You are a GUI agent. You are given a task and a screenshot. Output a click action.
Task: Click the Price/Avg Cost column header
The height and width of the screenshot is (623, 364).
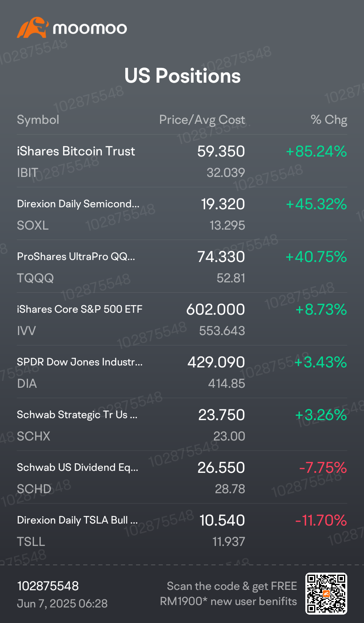(202, 120)
